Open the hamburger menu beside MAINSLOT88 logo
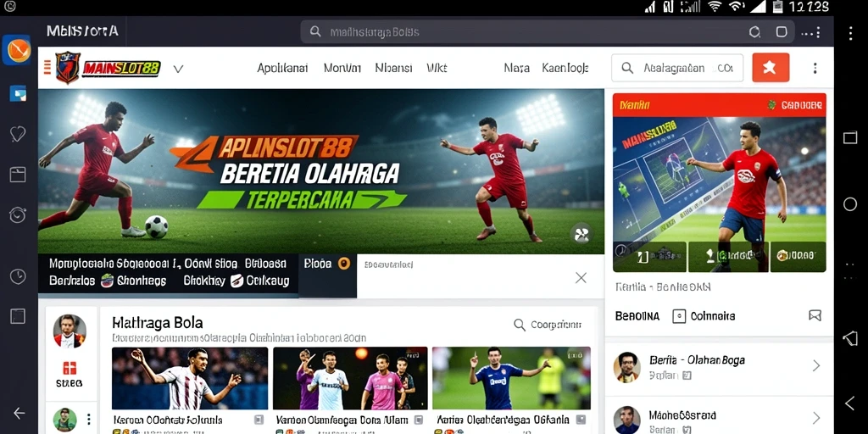 pos(47,68)
